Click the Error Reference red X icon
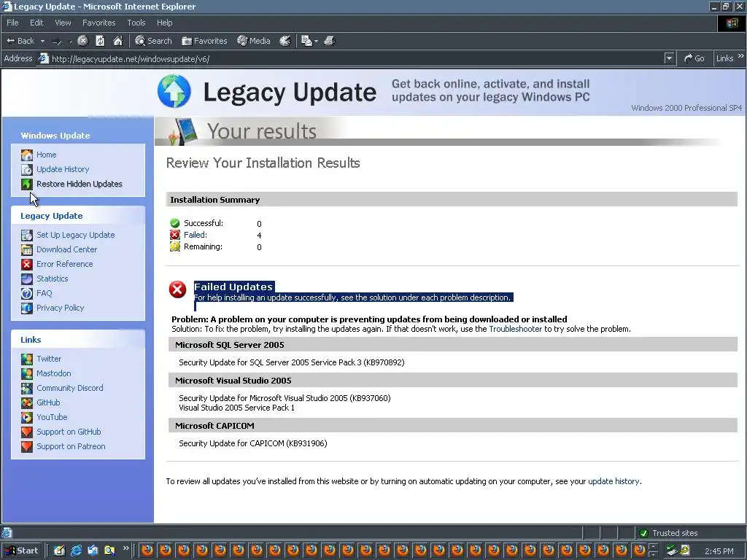The width and height of the screenshot is (747, 560). click(x=27, y=264)
